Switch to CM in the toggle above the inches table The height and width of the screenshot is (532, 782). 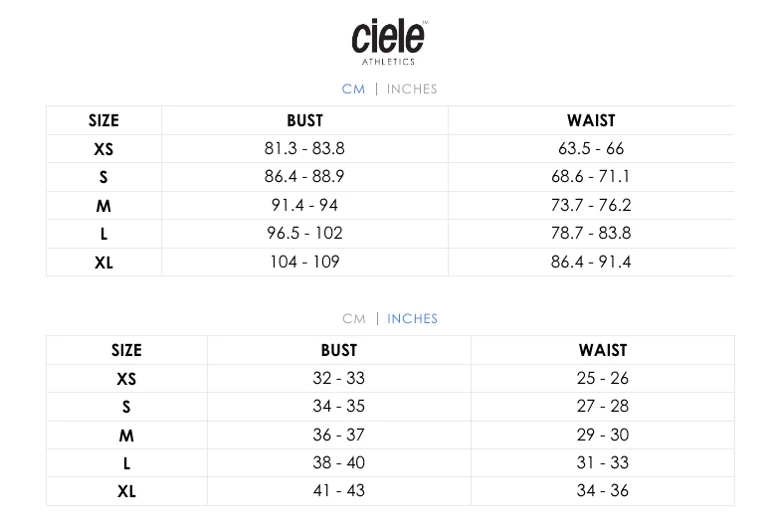coord(353,318)
